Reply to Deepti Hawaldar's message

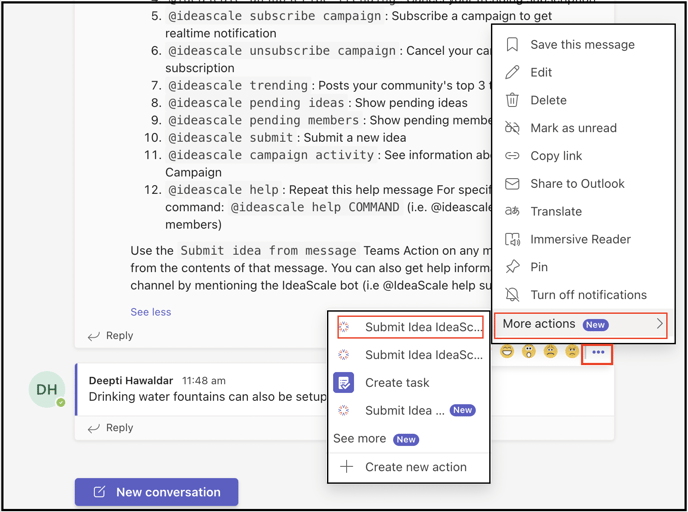pyautogui.click(x=111, y=428)
